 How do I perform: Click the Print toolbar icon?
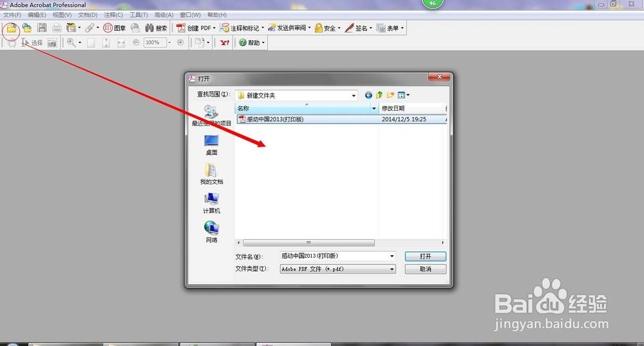57,28
